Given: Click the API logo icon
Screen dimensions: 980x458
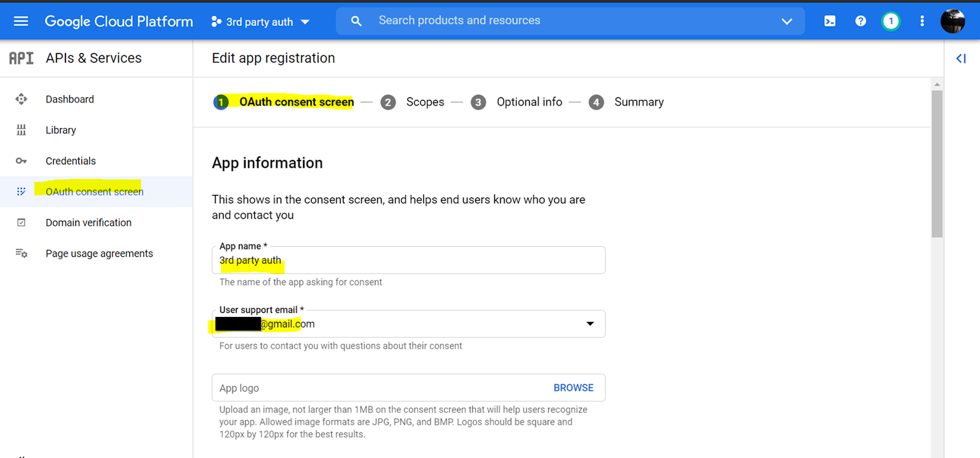Looking at the screenshot, I should pyautogui.click(x=21, y=58).
